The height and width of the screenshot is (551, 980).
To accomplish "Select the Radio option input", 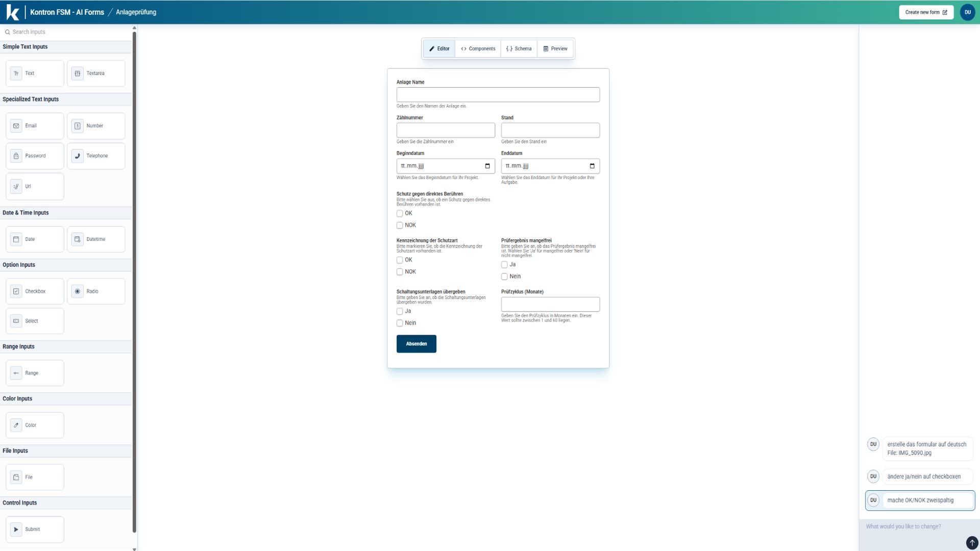I will pos(96,291).
